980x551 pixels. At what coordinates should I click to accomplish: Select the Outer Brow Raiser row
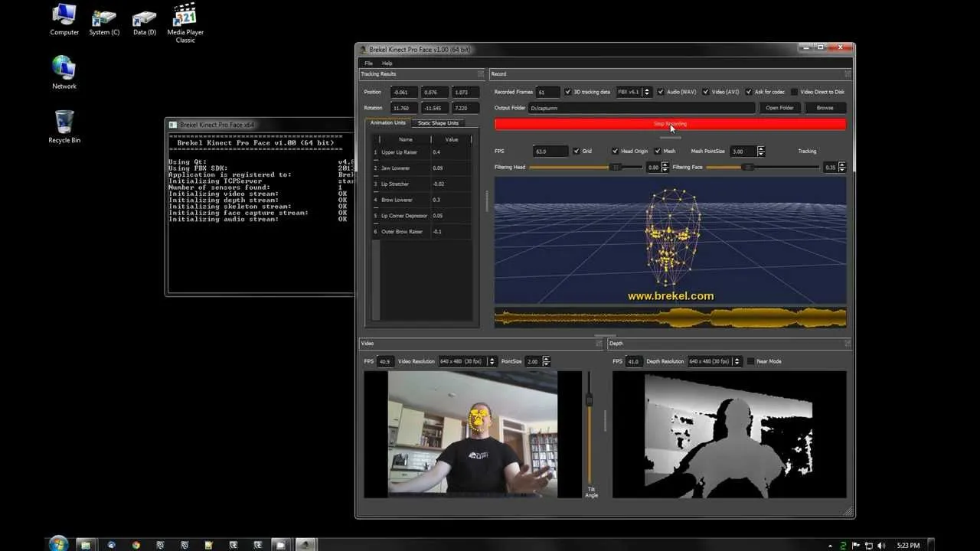click(422, 231)
